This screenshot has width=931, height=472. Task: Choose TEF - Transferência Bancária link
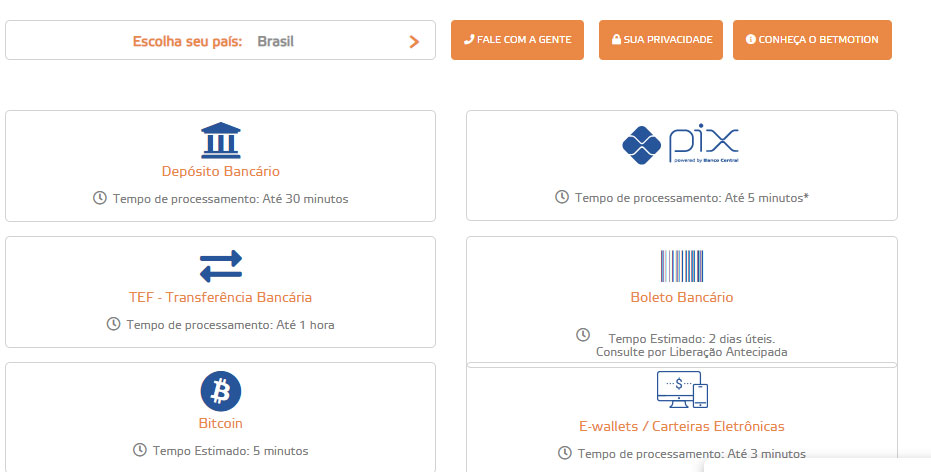[x=220, y=297]
